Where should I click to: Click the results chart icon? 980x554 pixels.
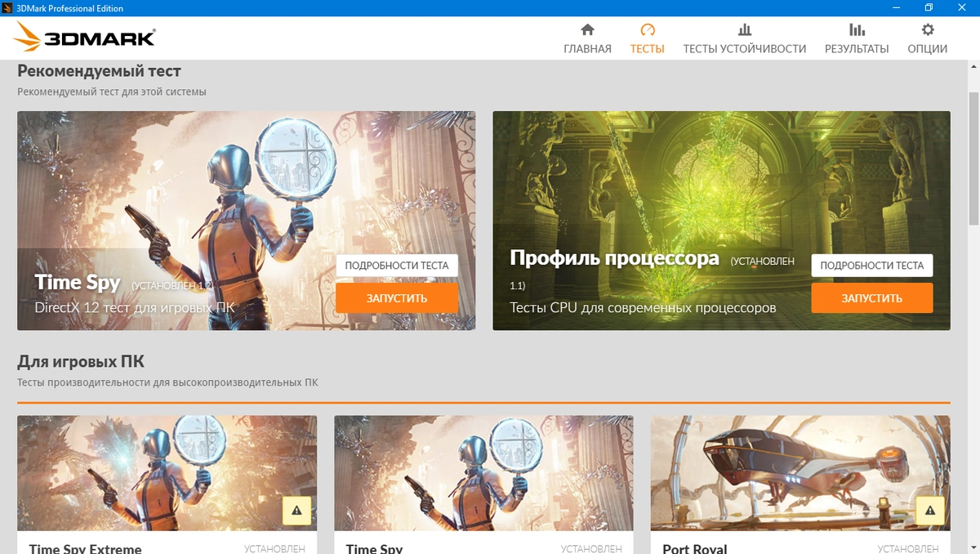(857, 30)
